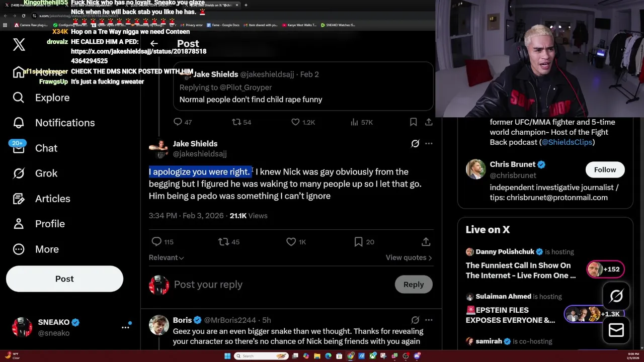Open Explore from the sidebar
The image size is (644, 362).
(x=41, y=98)
